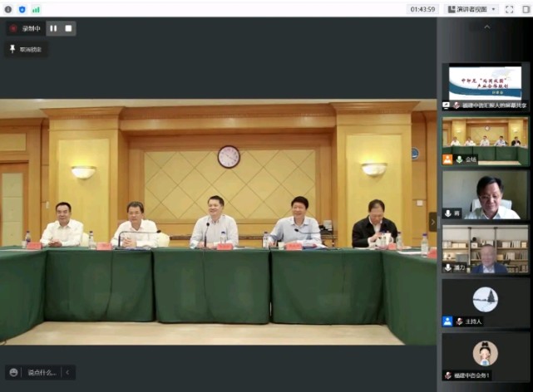This screenshot has height=392, width=533.
Task: Click the 说点什么 chat input box
Action: 42,372
